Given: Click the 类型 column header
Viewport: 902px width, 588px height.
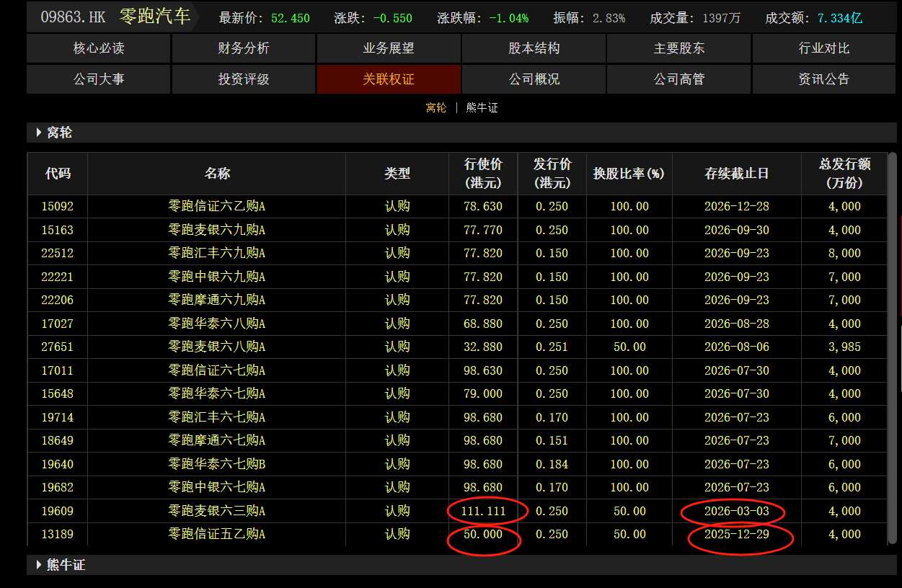Looking at the screenshot, I should pos(397,174).
